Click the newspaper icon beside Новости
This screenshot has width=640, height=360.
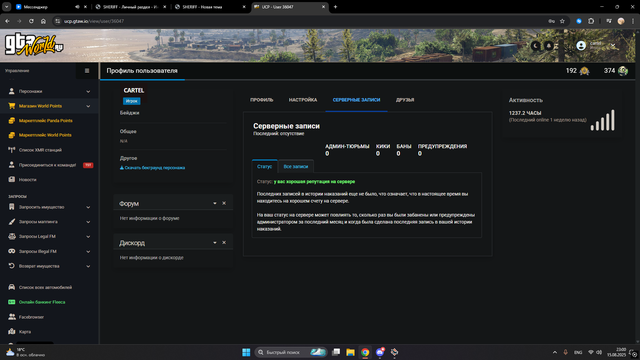[11, 179]
